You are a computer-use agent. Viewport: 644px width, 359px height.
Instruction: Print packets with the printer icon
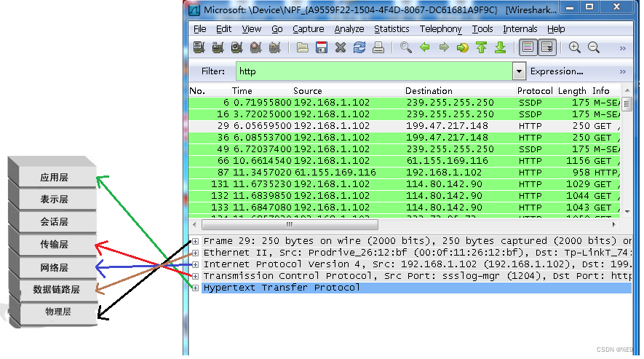[x=378, y=48]
